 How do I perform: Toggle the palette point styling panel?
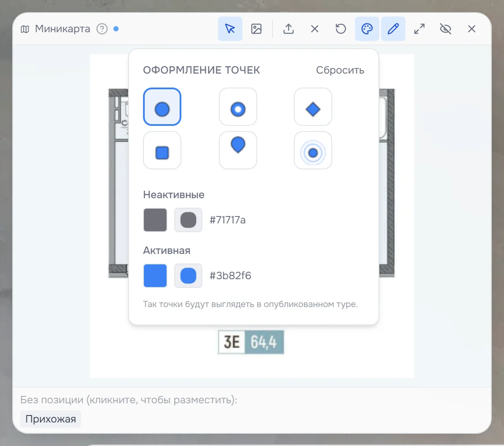coord(367,29)
